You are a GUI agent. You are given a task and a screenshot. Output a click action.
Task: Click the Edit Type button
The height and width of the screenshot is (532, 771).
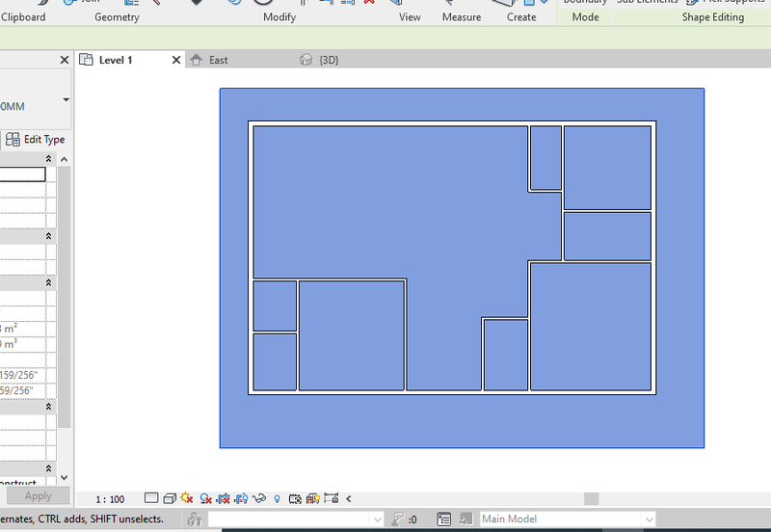tap(36, 140)
